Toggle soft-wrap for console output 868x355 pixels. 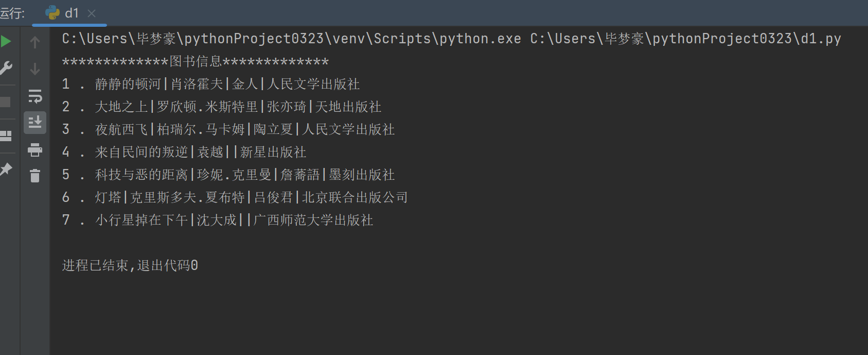pyautogui.click(x=35, y=96)
